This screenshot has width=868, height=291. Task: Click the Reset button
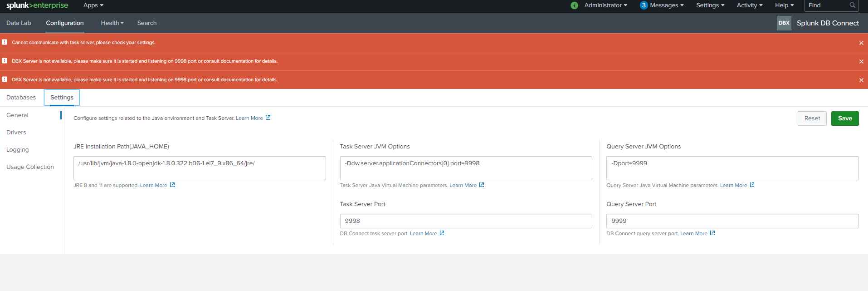pyautogui.click(x=812, y=118)
